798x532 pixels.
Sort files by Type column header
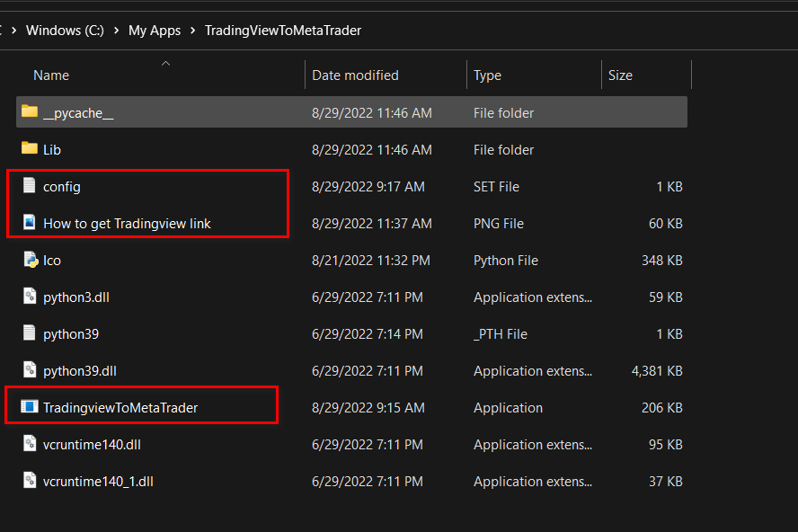tap(487, 75)
